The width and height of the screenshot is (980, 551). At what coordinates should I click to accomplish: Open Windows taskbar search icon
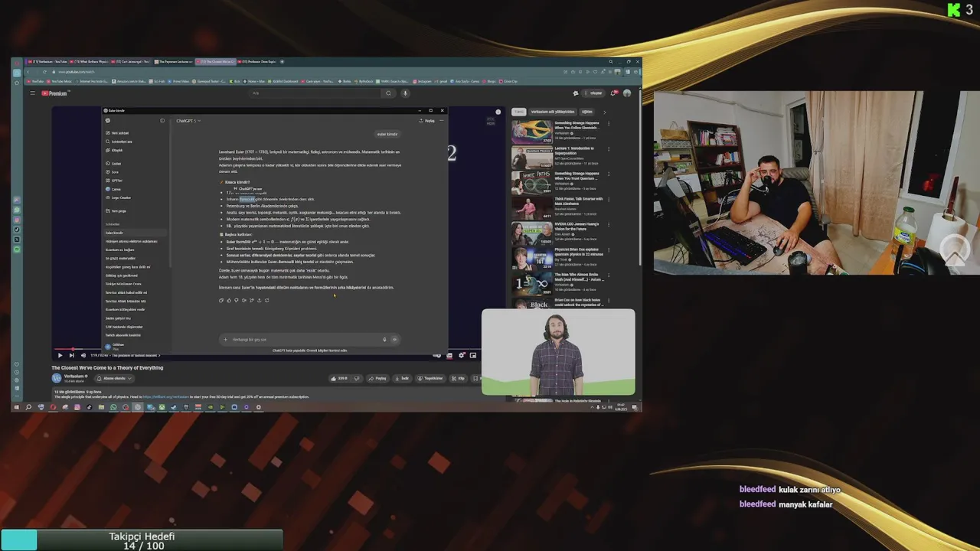(x=28, y=407)
